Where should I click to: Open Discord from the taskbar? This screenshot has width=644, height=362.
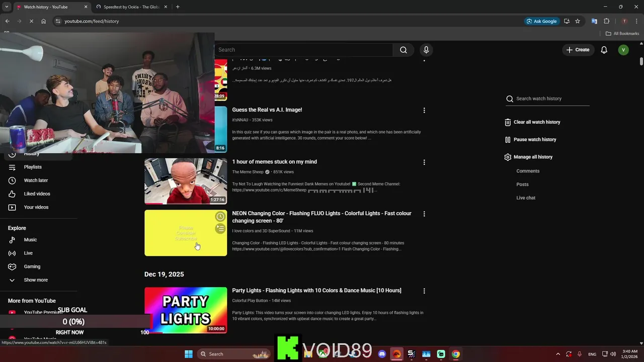coord(382,354)
